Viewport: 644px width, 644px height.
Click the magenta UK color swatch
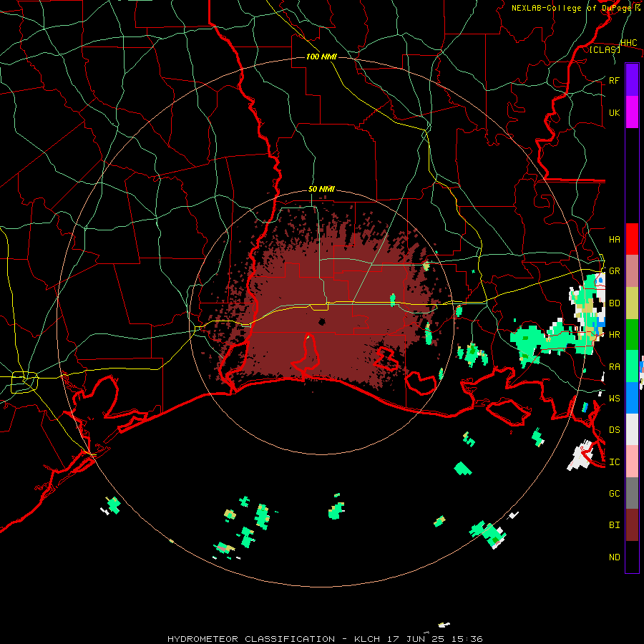click(x=632, y=112)
